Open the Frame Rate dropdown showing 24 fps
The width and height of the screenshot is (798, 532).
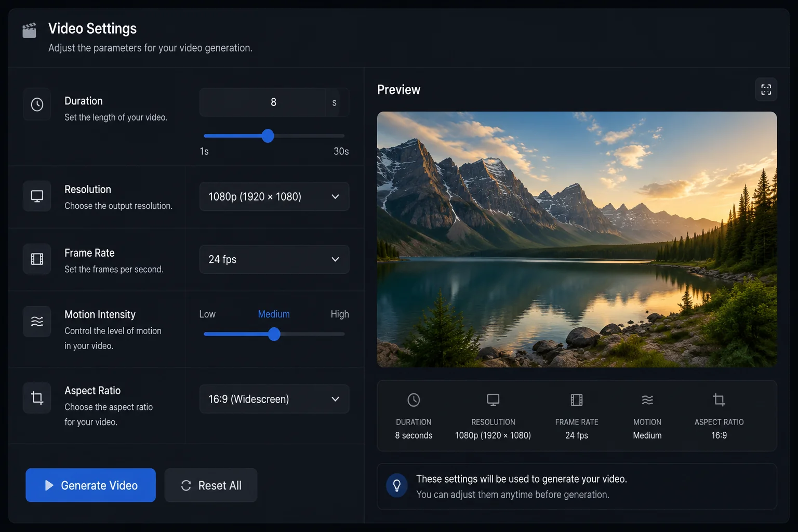click(x=274, y=259)
